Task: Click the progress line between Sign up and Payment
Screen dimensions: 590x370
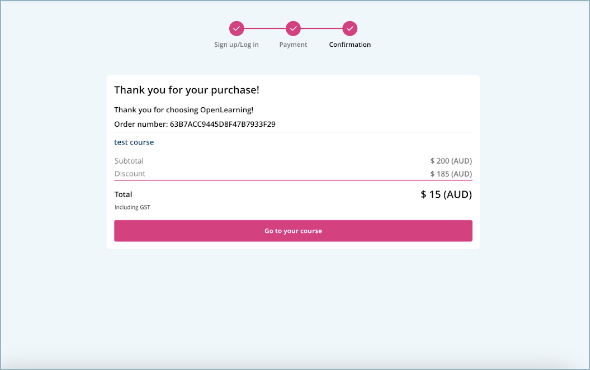Action: [265, 29]
